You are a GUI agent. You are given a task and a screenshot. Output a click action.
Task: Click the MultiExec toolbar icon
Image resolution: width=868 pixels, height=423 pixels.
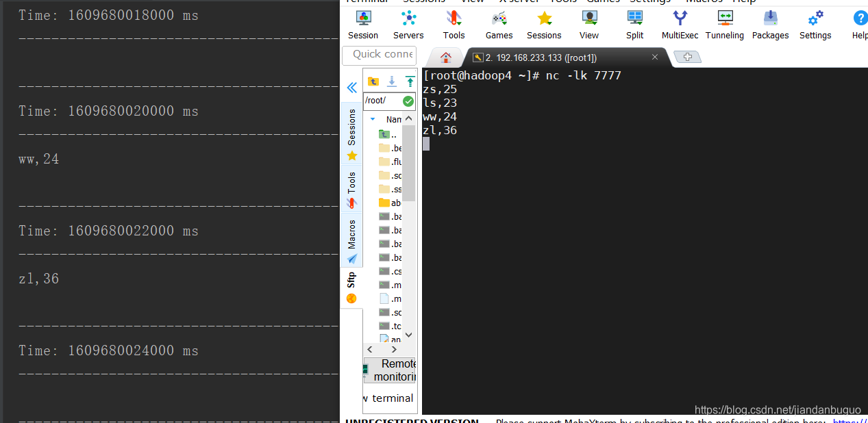pyautogui.click(x=680, y=25)
